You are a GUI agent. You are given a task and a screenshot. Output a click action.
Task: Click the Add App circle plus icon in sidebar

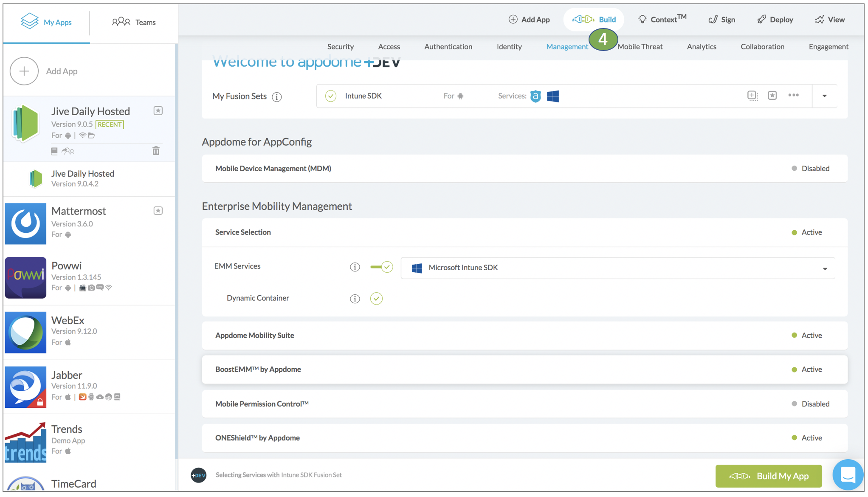pyautogui.click(x=24, y=71)
